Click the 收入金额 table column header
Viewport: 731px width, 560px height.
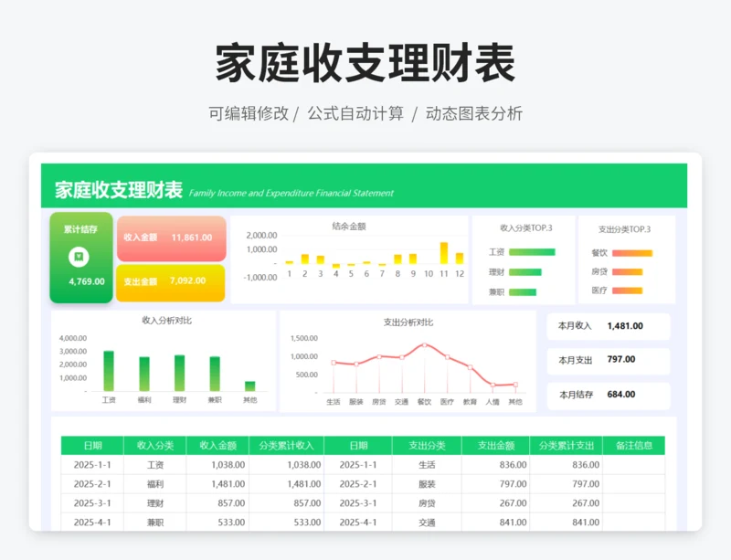[217, 446]
